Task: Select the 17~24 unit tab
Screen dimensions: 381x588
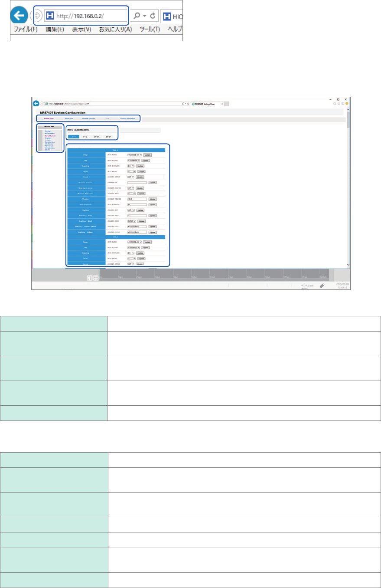Action: (97, 137)
